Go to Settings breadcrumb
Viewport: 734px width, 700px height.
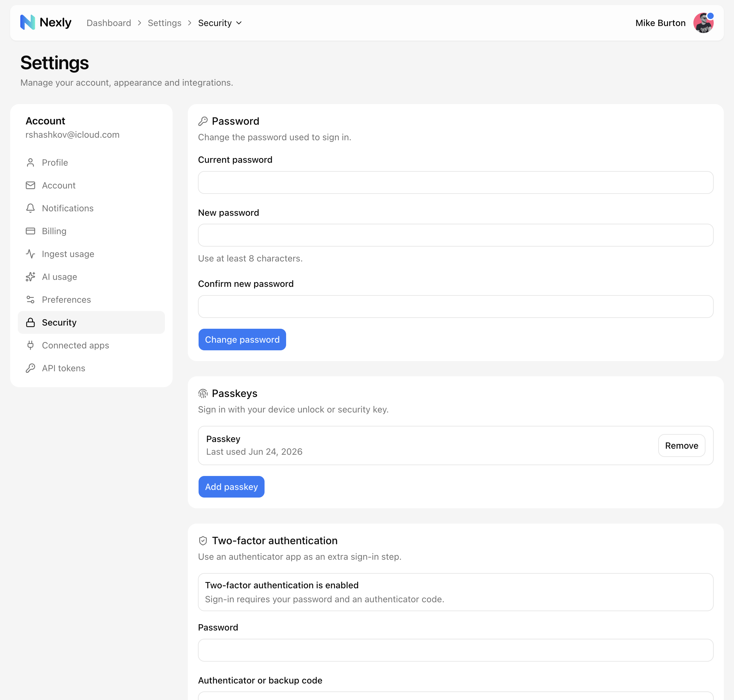click(x=165, y=23)
